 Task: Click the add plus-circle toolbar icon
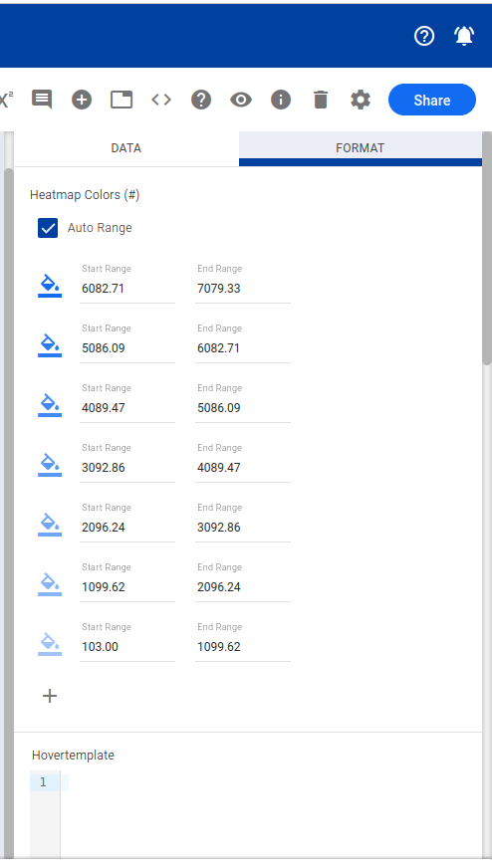point(82,100)
